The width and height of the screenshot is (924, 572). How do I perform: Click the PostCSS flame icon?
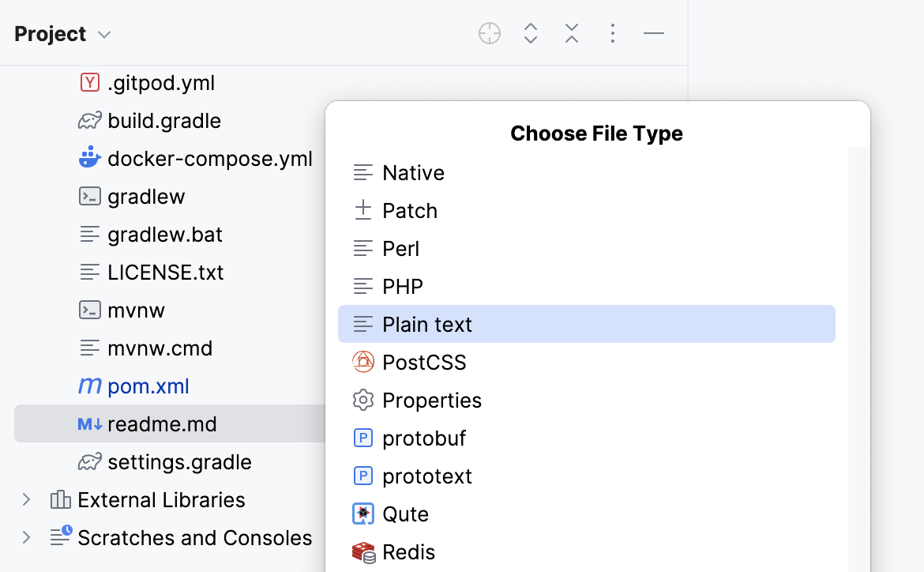362,362
